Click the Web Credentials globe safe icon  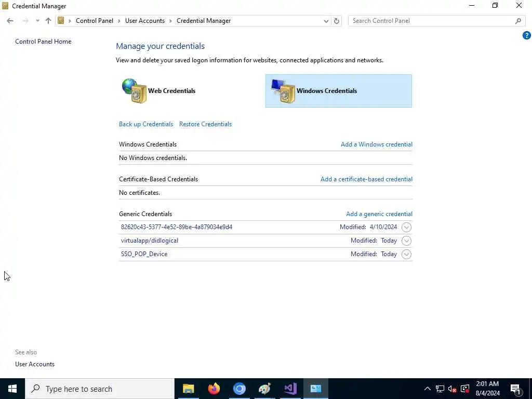click(x=135, y=90)
